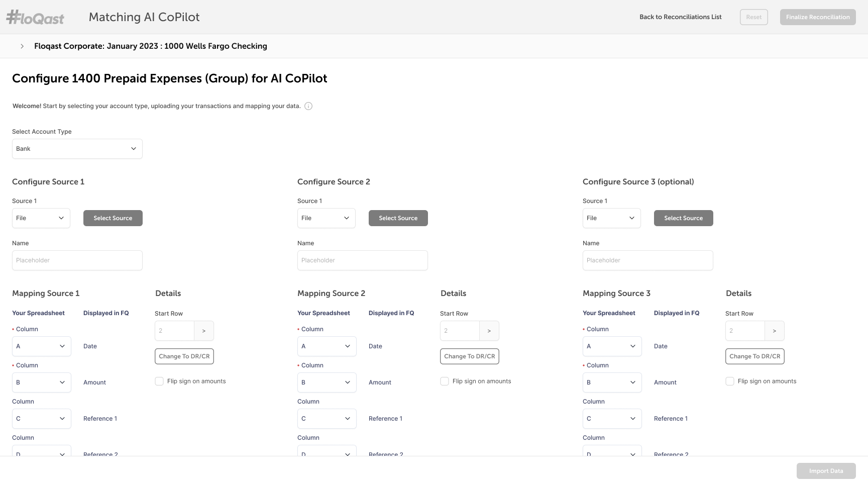Enable Flip sign on amounts for Source 2
The image size is (868, 486).
445,381
